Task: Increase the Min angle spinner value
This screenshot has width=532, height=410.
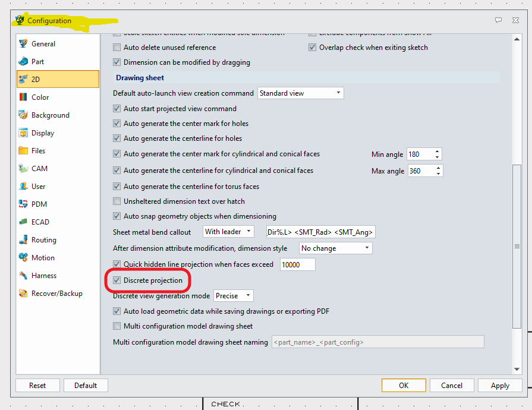Action: tap(437, 152)
